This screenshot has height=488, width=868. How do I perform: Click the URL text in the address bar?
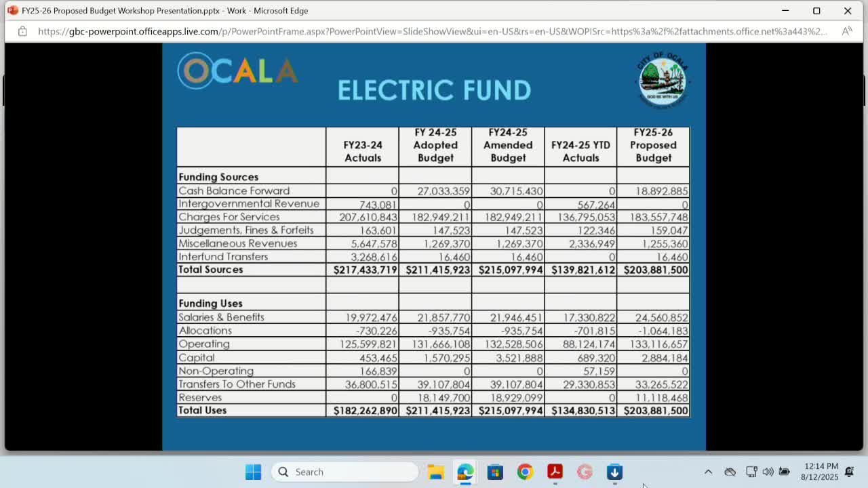[x=433, y=31]
